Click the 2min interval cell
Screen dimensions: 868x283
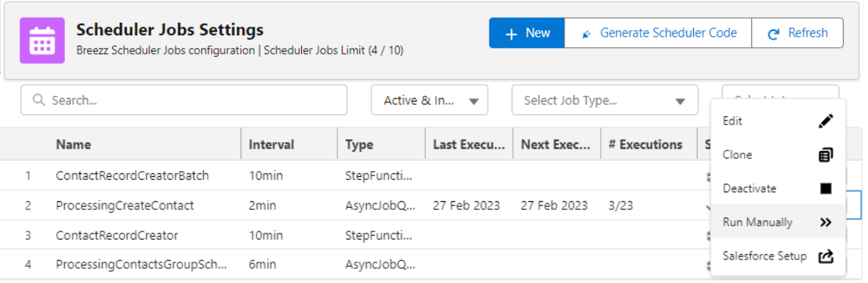point(262,206)
